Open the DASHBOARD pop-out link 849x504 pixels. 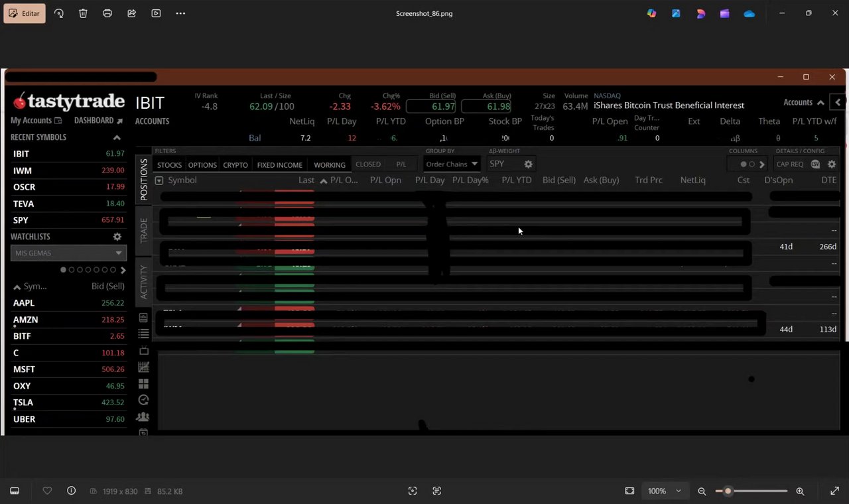(x=99, y=121)
